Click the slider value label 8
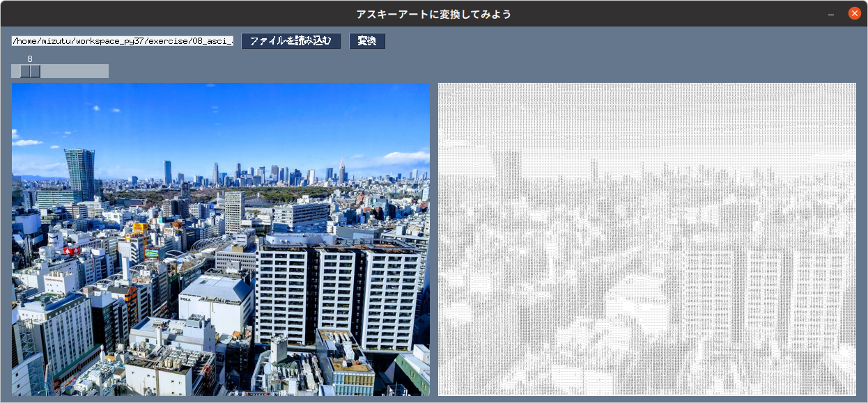Image resolution: width=868 pixels, height=403 pixels. pos(30,59)
